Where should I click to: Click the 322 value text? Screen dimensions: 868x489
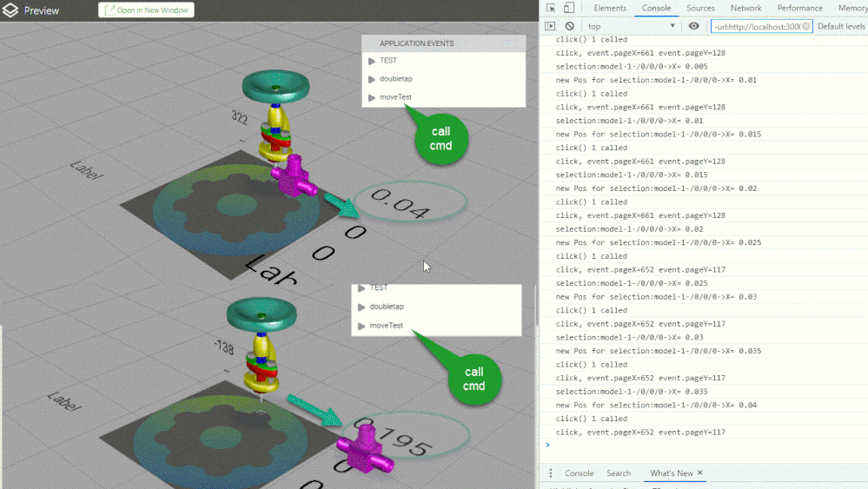[x=239, y=117]
